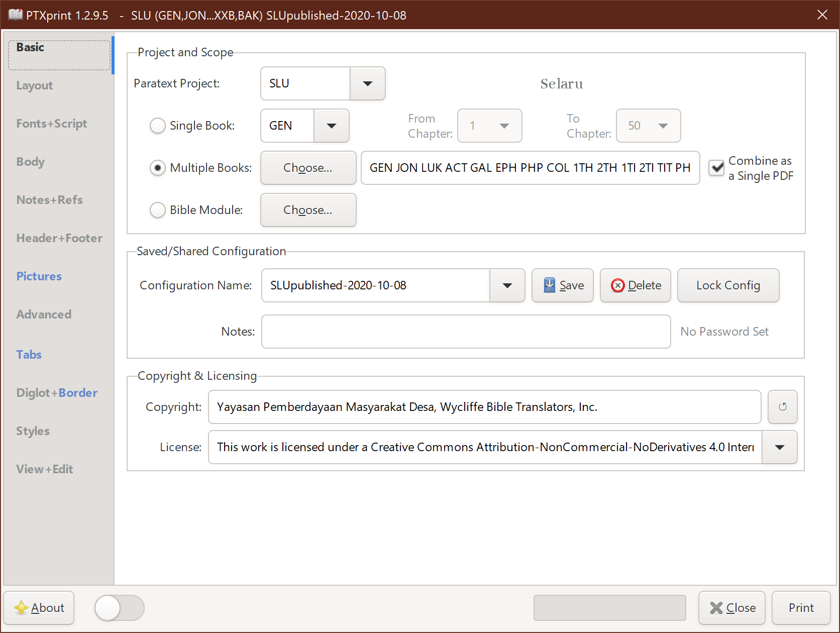Click the Lock Config button
The width and height of the screenshot is (840, 633).
click(728, 285)
